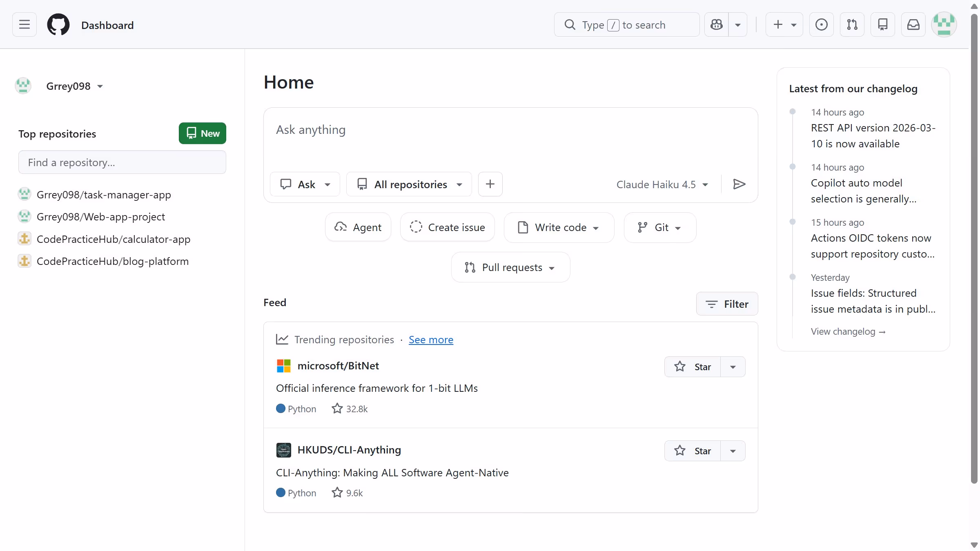Open the bookmarks icon in the header
This screenshot has height=551, width=980.
(883, 24)
